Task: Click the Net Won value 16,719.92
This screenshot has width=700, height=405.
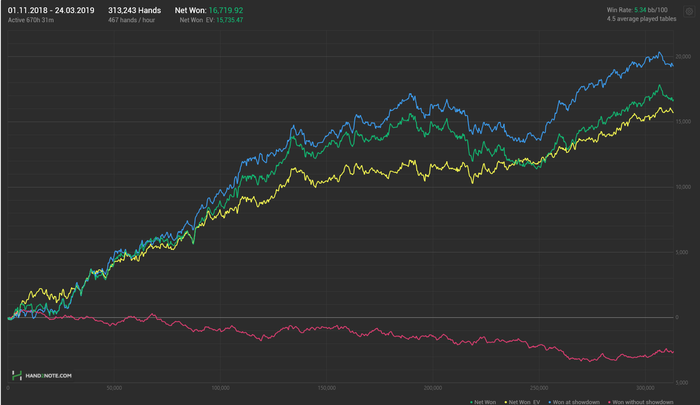Action: (x=226, y=10)
